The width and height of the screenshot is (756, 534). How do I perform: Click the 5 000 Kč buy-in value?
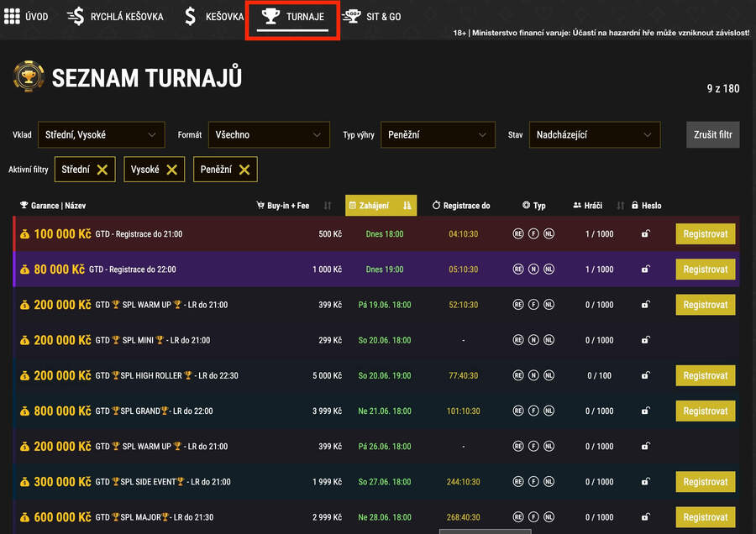coord(327,376)
